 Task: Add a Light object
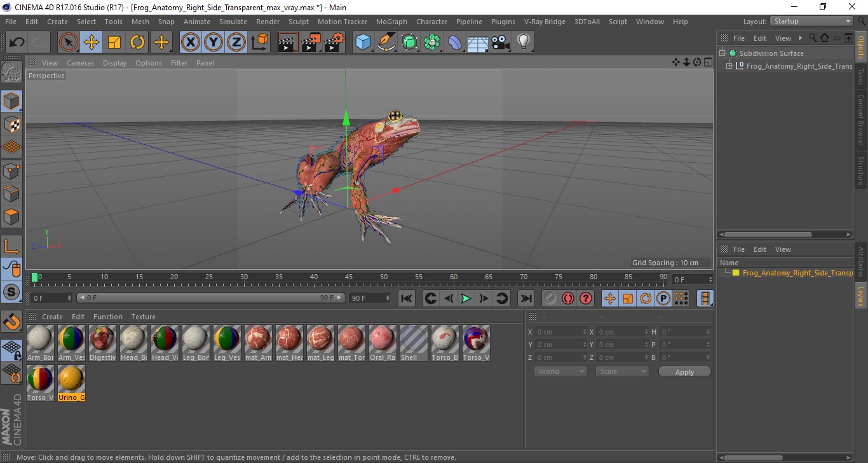524,43
